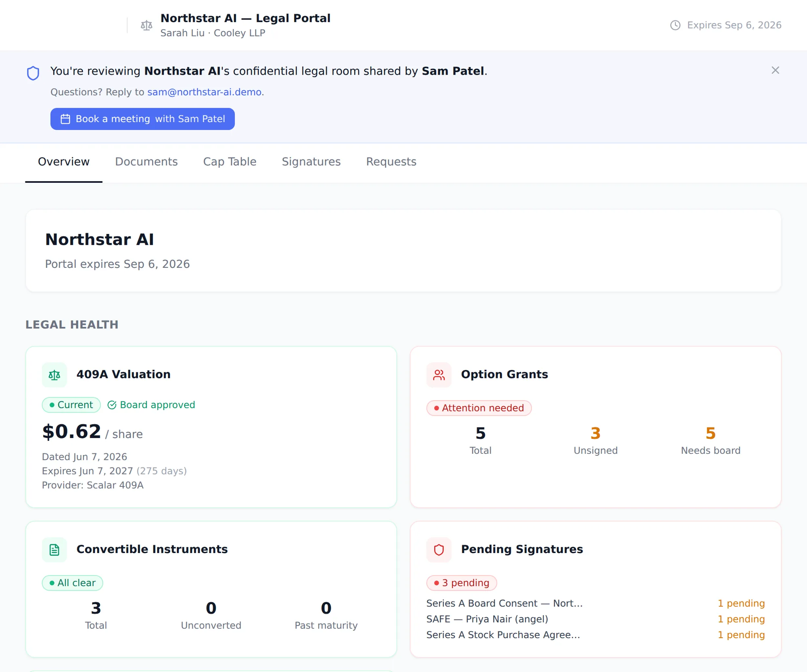Click the clock icon next to Expires Sep 6, 2026
This screenshot has width=807, height=672.
[675, 25]
